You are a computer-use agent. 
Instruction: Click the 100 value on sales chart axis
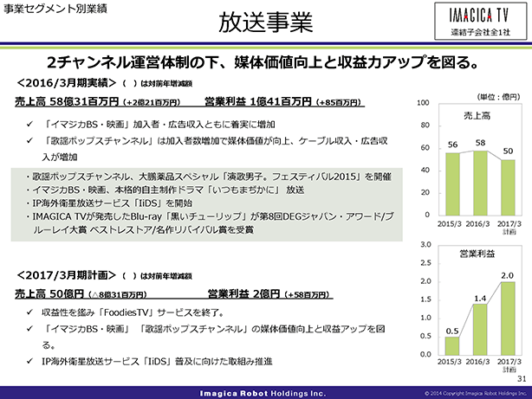[423, 103]
